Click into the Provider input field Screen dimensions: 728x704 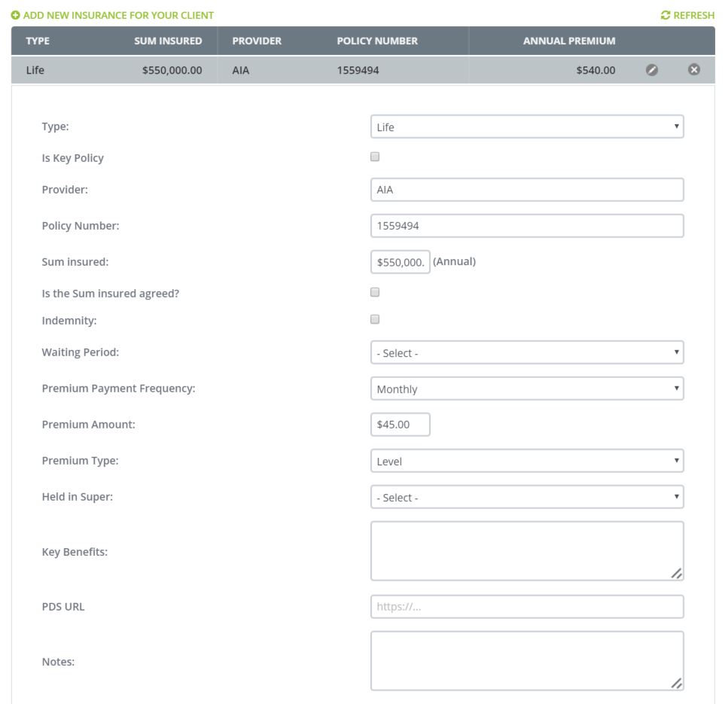pyautogui.click(x=526, y=190)
